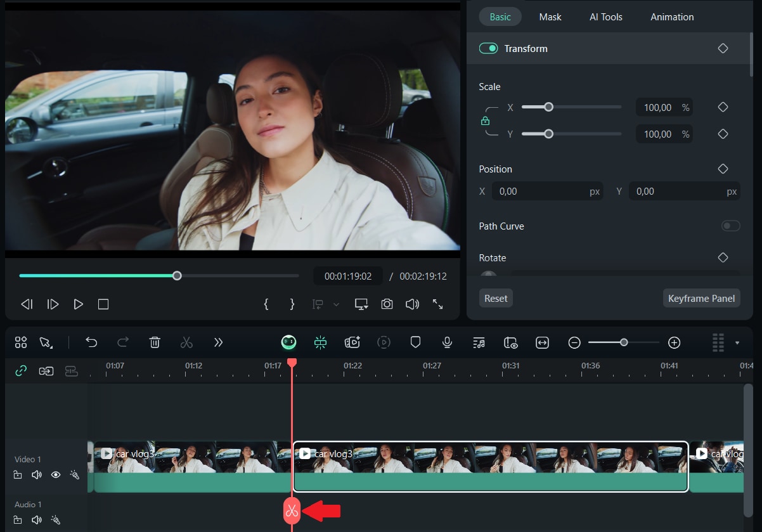
Task: Record voiceover with the microphone icon
Action: [x=447, y=342]
